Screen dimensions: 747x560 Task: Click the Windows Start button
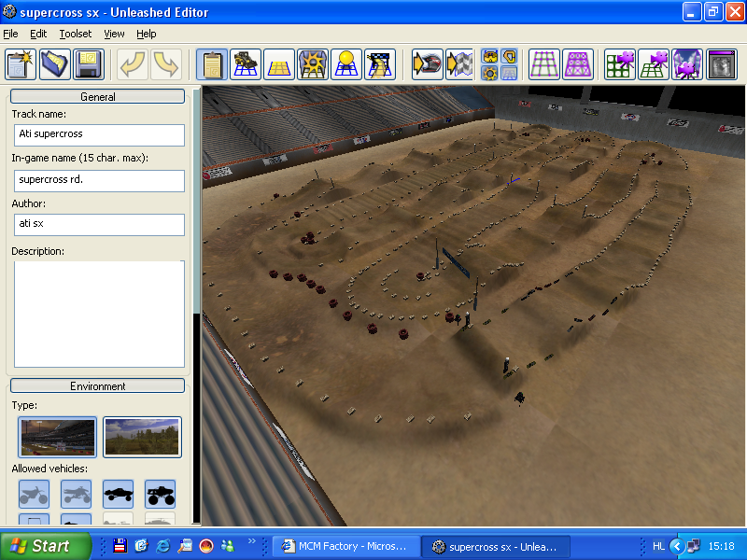[x=46, y=546]
